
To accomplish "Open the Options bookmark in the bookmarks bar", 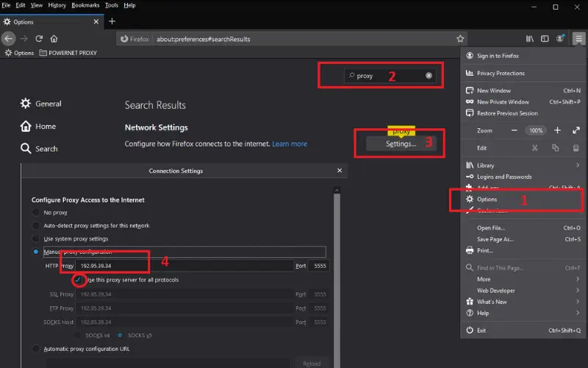I will [x=19, y=53].
